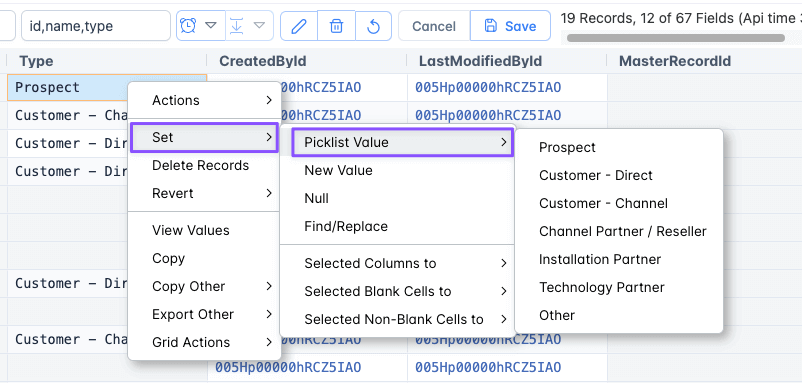Expand the Export Other submenu
The width and height of the screenshot is (802, 383).
coord(204,314)
